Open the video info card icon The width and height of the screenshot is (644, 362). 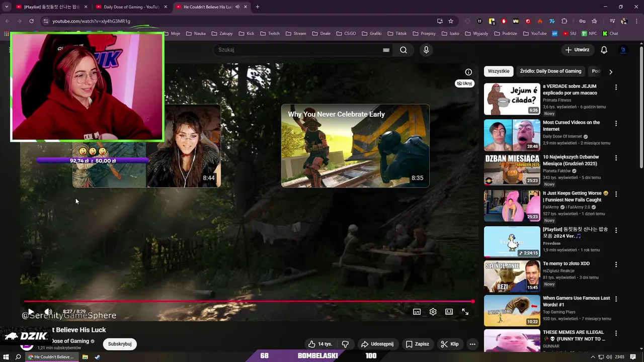tap(468, 72)
